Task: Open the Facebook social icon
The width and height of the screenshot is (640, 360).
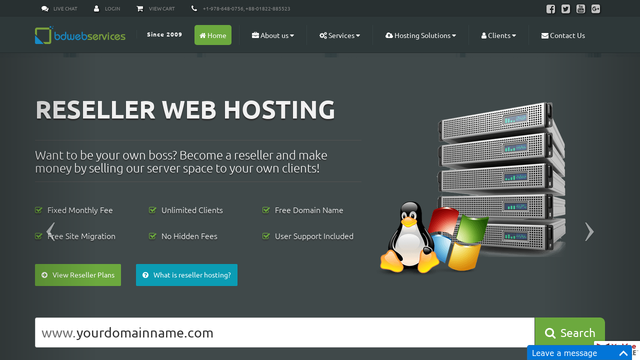Action: [550, 9]
